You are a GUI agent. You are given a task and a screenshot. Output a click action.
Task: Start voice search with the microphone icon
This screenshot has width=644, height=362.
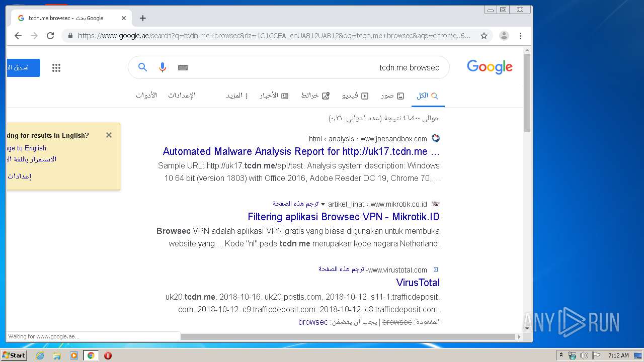(163, 67)
